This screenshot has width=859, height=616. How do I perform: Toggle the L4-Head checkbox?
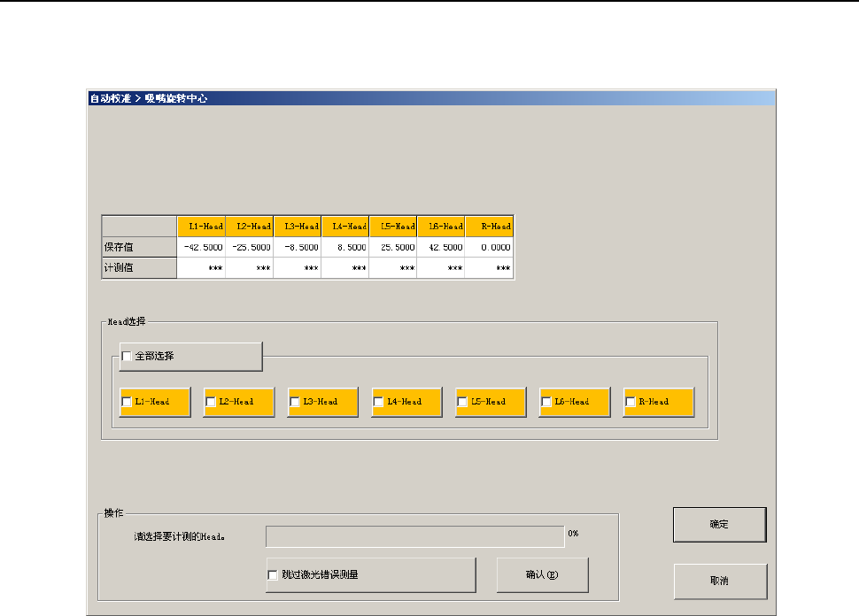tap(379, 402)
